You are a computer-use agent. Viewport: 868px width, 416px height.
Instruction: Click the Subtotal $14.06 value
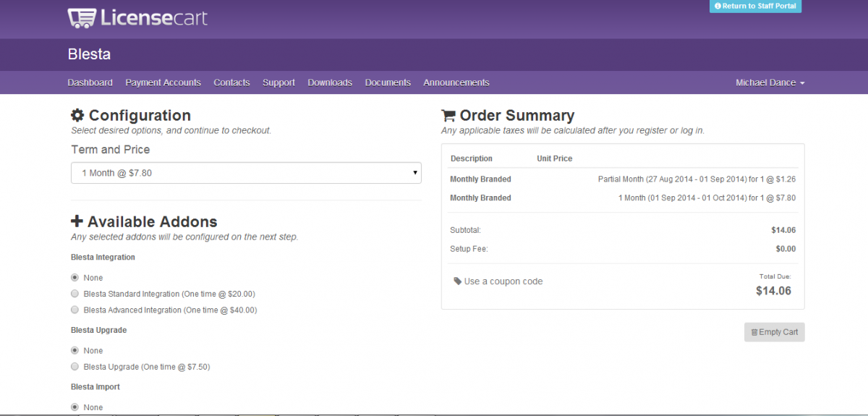(x=783, y=230)
